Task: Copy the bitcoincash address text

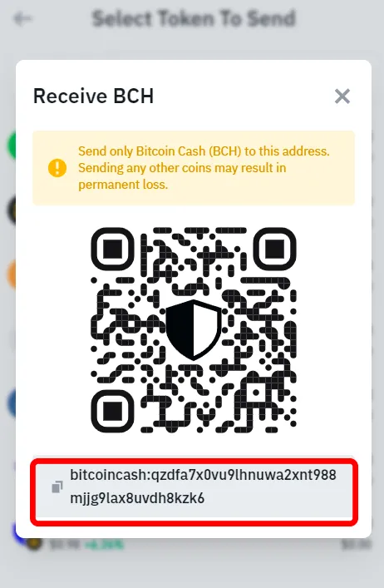Action: (x=203, y=487)
